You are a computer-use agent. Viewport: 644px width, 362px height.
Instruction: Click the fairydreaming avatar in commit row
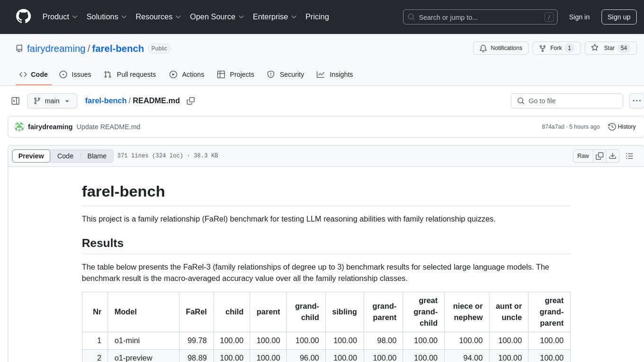[x=19, y=127]
